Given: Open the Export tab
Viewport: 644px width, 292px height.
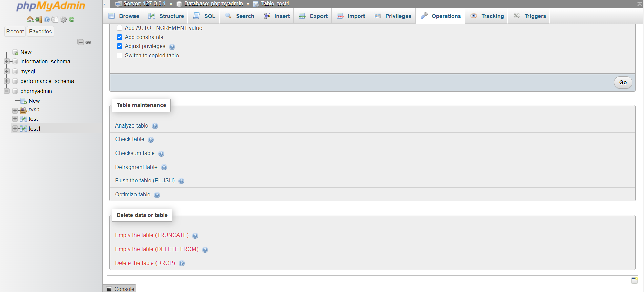Looking at the screenshot, I should [313, 16].
